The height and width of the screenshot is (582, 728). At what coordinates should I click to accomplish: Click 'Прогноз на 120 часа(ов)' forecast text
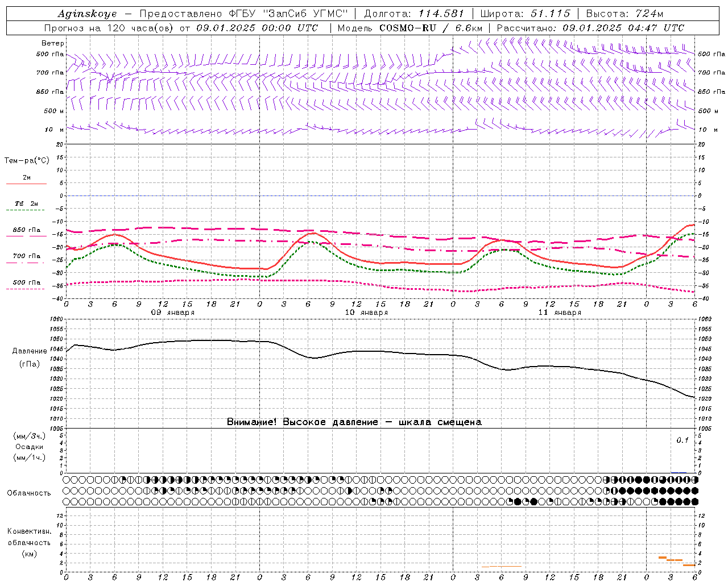110,28
